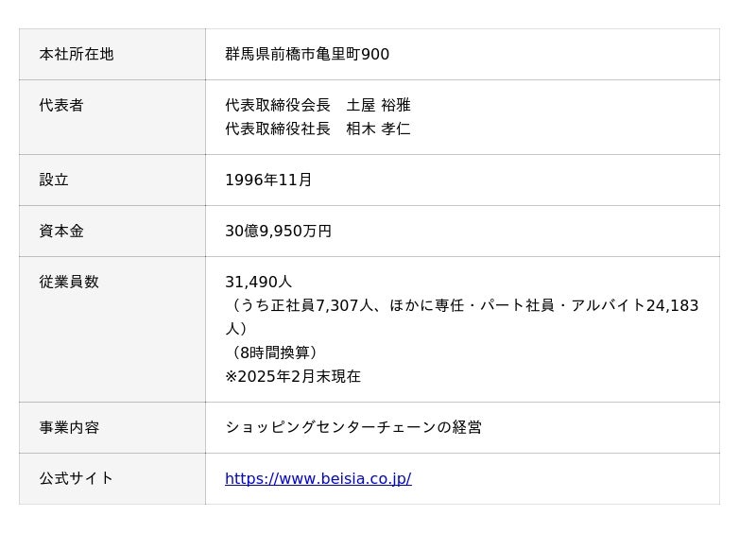Open the beisia.co.jp official site link
The height and width of the screenshot is (533, 756).
tap(318, 478)
